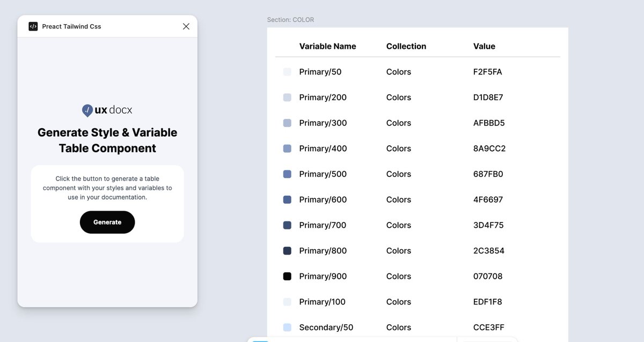Pick the Primary/100 color swatch
The image size is (644, 342).
(287, 302)
